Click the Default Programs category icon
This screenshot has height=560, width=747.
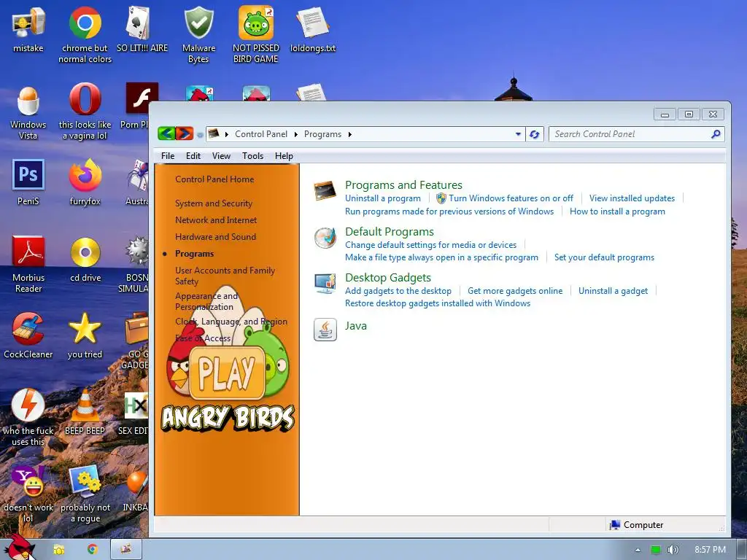tap(325, 238)
